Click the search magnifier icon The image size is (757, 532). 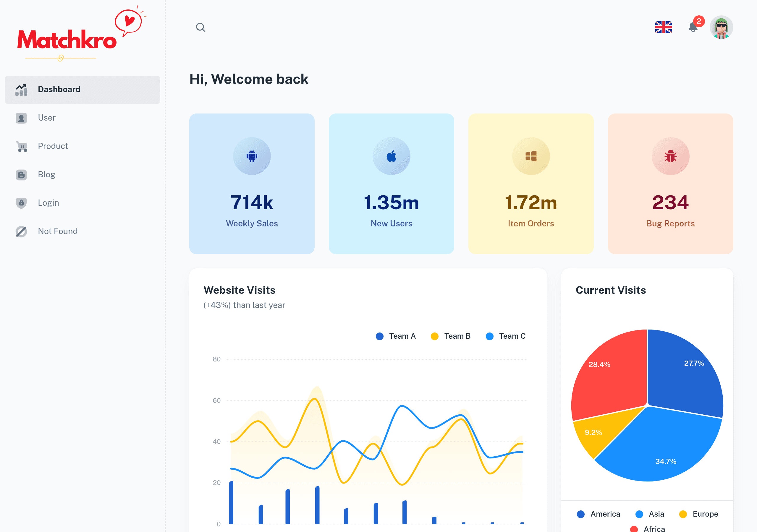[x=200, y=27]
